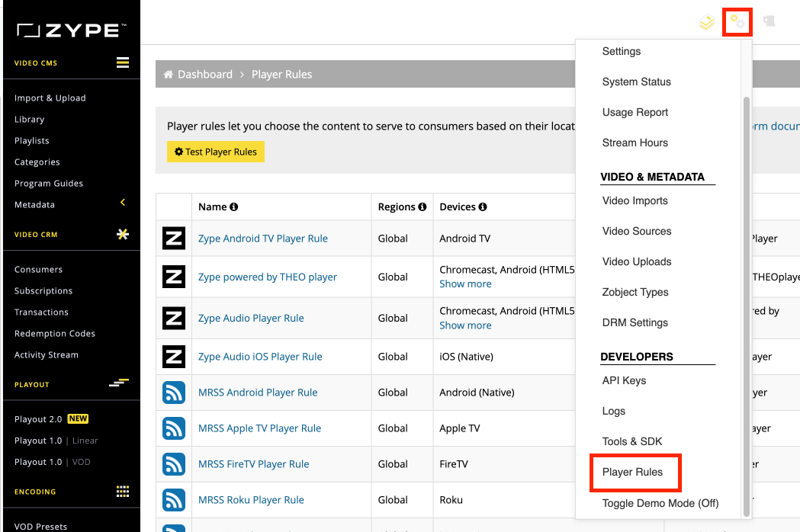
Task: Open Zype powered by THEO player link
Action: 268,277
